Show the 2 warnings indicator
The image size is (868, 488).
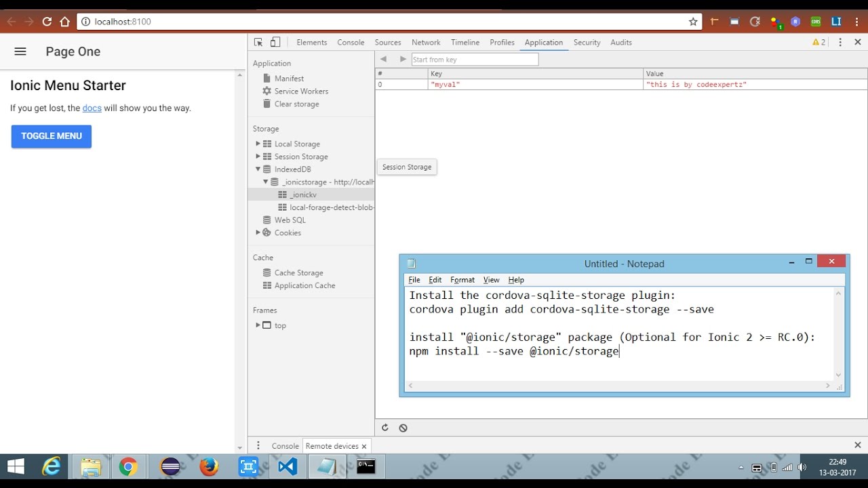(819, 42)
